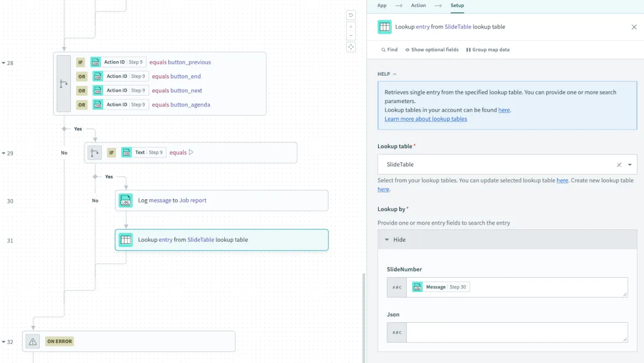Click the IF badge in step 29
Viewport: 644px width, 363px height.
tap(112, 153)
